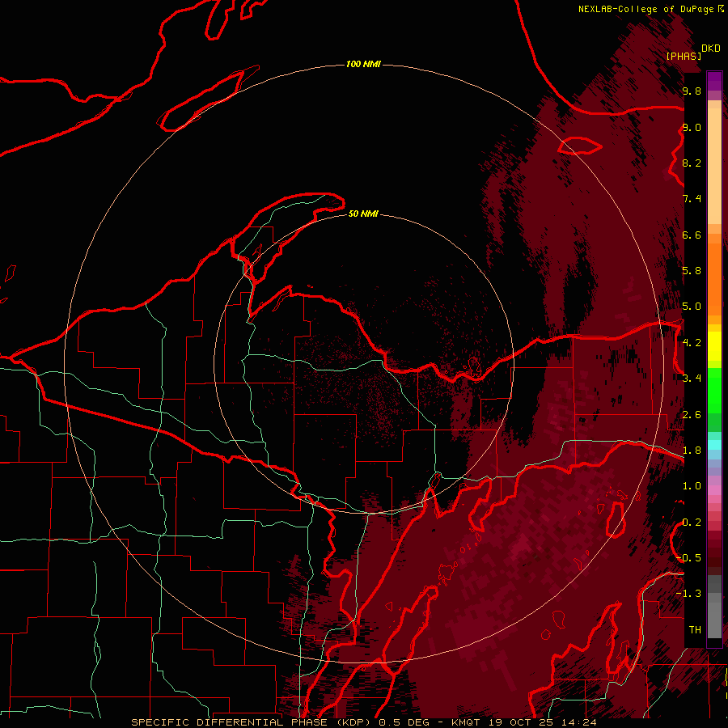
Task: Click the [PHAS] units label
Action: coord(684,56)
